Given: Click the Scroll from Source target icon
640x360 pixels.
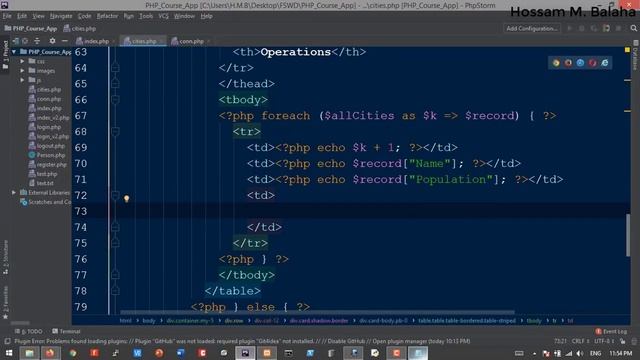Looking at the screenshot, I should (25, 41).
